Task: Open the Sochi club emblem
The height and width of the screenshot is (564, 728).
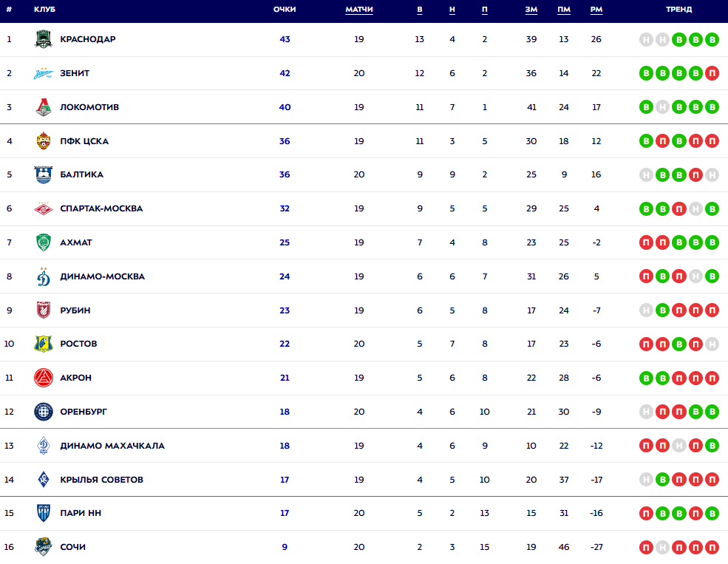Action: click(44, 547)
